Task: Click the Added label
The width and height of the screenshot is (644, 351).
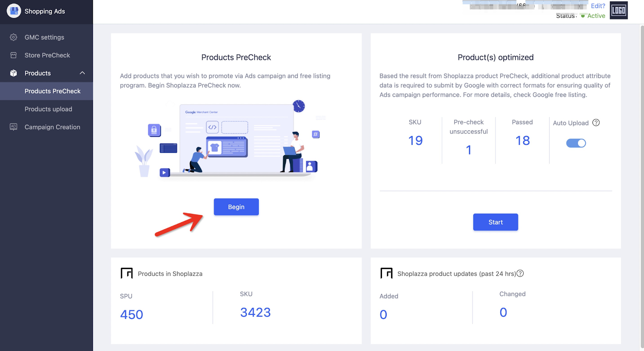Action: [389, 296]
